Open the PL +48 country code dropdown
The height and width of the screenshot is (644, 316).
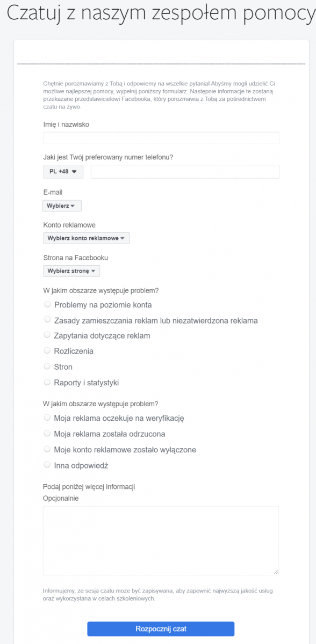[x=63, y=172]
